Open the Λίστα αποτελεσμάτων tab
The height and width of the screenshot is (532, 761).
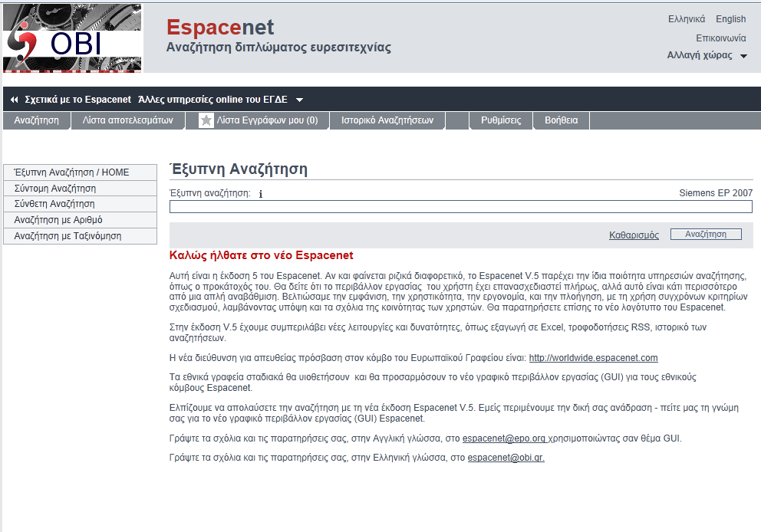click(x=127, y=120)
